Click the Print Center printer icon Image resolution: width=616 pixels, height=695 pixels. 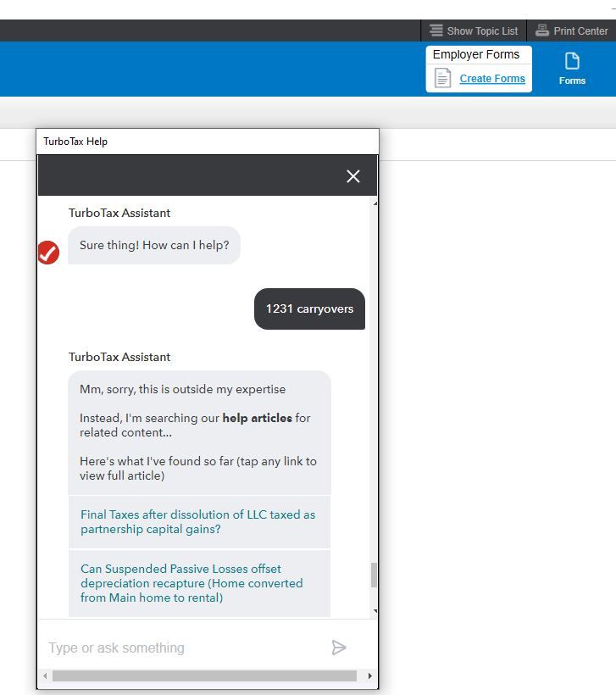coord(542,31)
